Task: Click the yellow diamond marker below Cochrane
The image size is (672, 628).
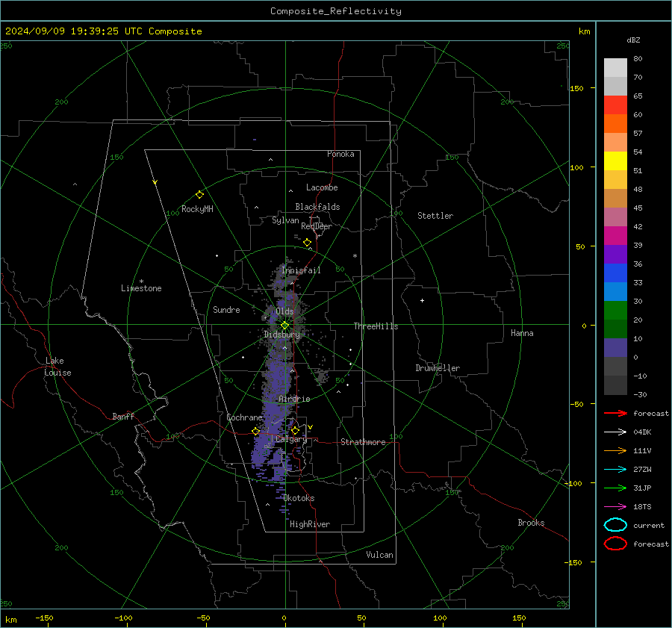Action: (x=256, y=432)
